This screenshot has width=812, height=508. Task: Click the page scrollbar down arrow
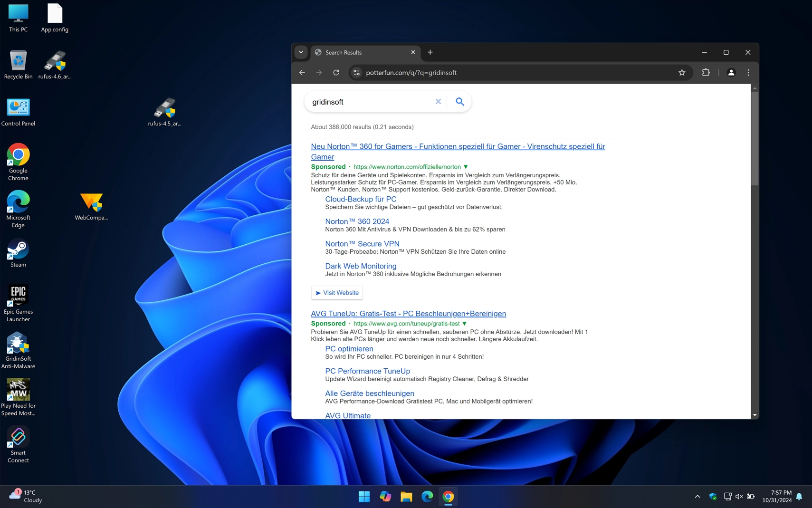click(755, 414)
